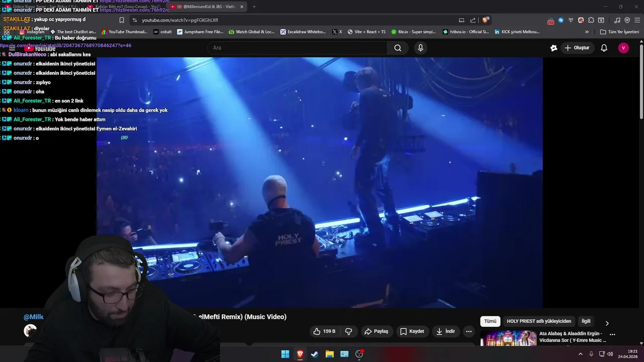Screen dimensions: 644x362
Task: Open the file.io - Super simple bookmark
Action: coord(413,32)
